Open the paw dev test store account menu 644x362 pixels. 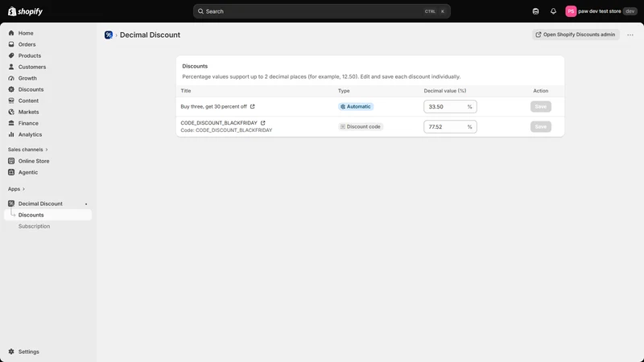coord(600,11)
